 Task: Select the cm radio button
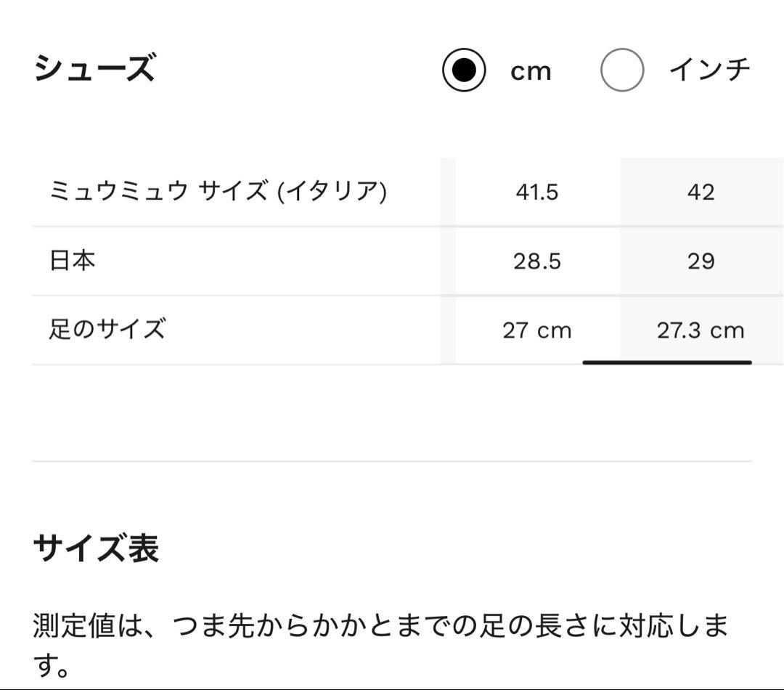click(x=463, y=70)
